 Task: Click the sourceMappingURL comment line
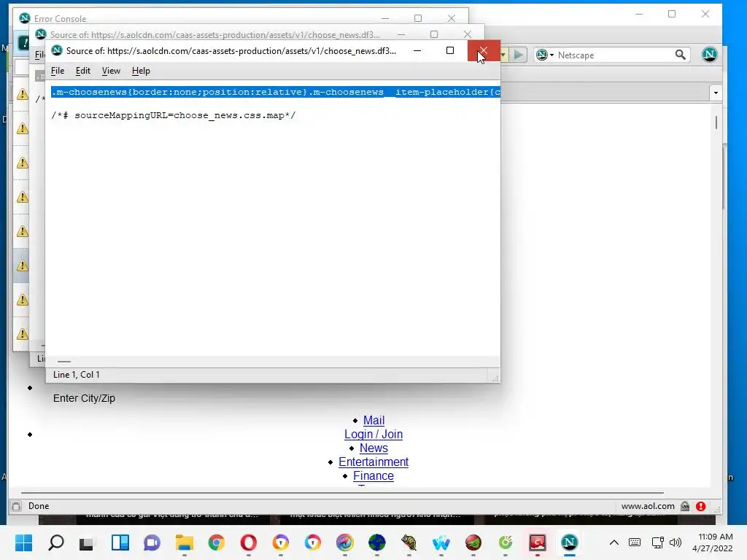click(174, 115)
